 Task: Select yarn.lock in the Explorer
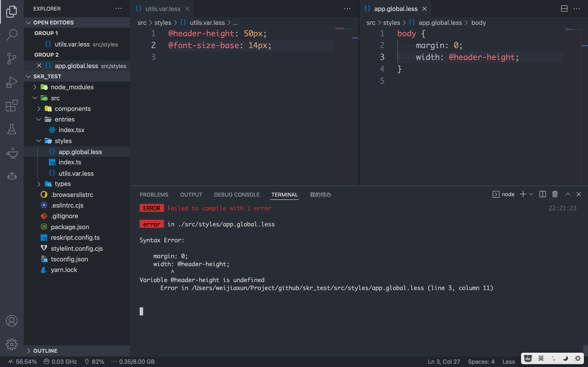[64, 270]
